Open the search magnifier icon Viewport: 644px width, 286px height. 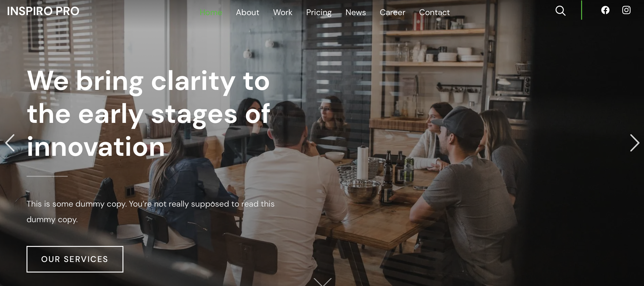(x=560, y=11)
